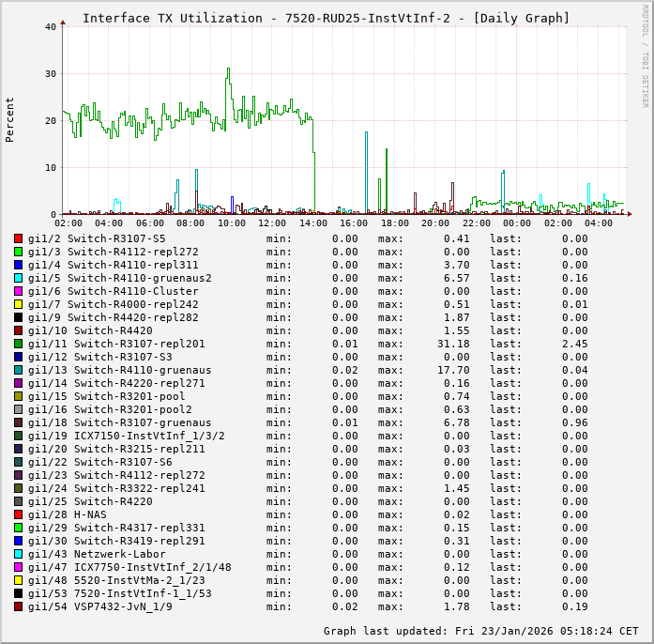Click the dark green swatch for gi1/11 Switch-R3107-repl201
Screen dimensions: 654x644
[x=18, y=344]
